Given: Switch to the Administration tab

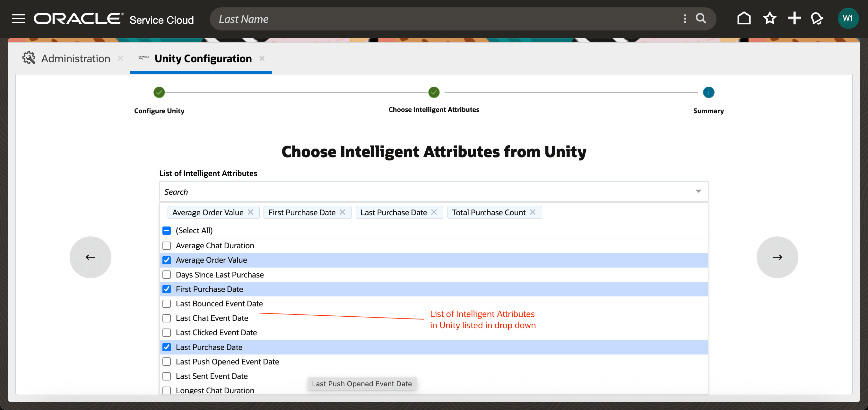Looking at the screenshot, I should (x=75, y=59).
